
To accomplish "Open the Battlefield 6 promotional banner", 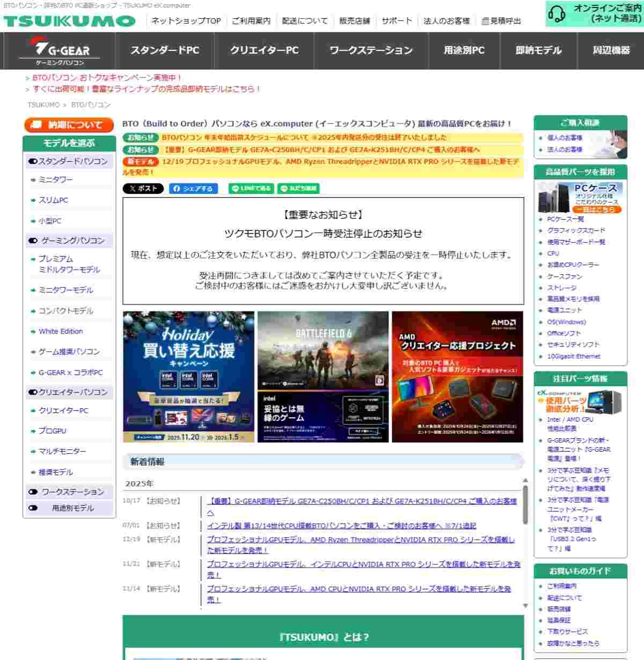I will coord(323,376).
